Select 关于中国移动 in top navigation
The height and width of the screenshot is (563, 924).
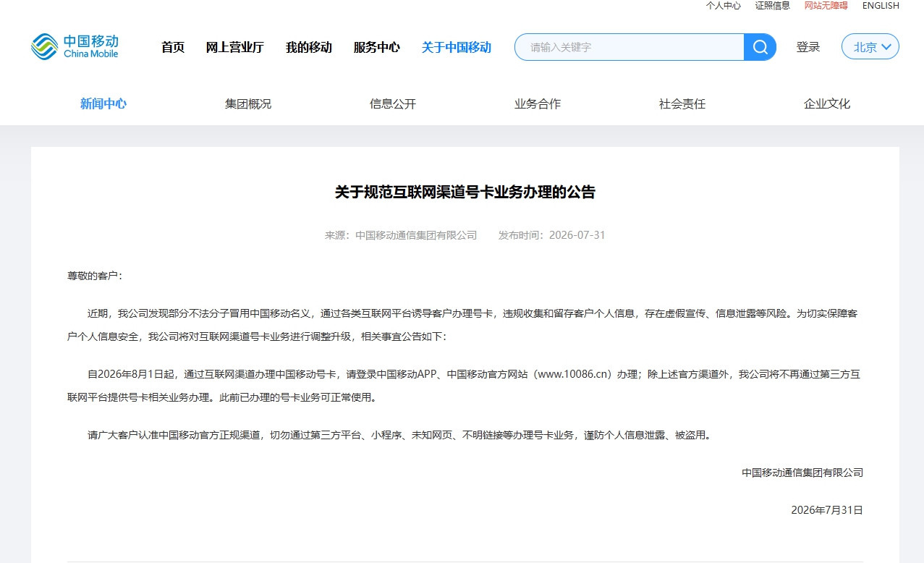click(x=457, y=47)
